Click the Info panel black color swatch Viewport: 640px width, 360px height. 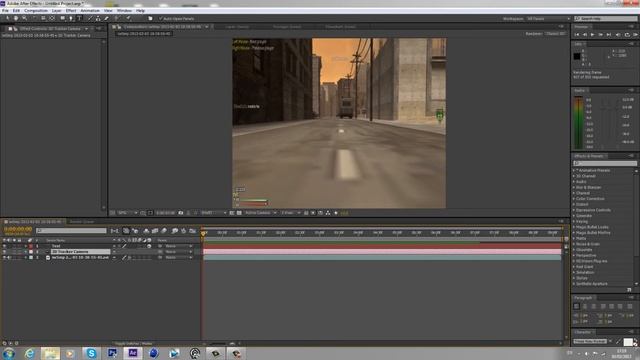577,56
